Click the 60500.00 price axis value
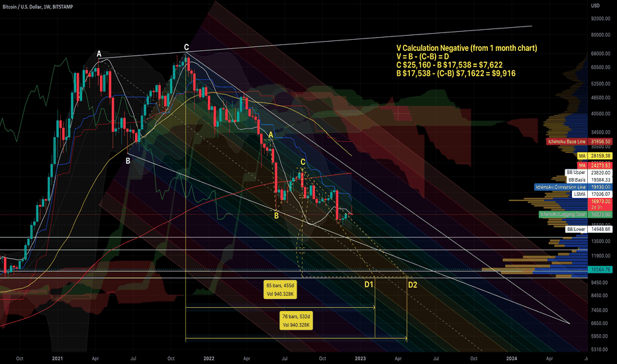 [x=600, y=68]
